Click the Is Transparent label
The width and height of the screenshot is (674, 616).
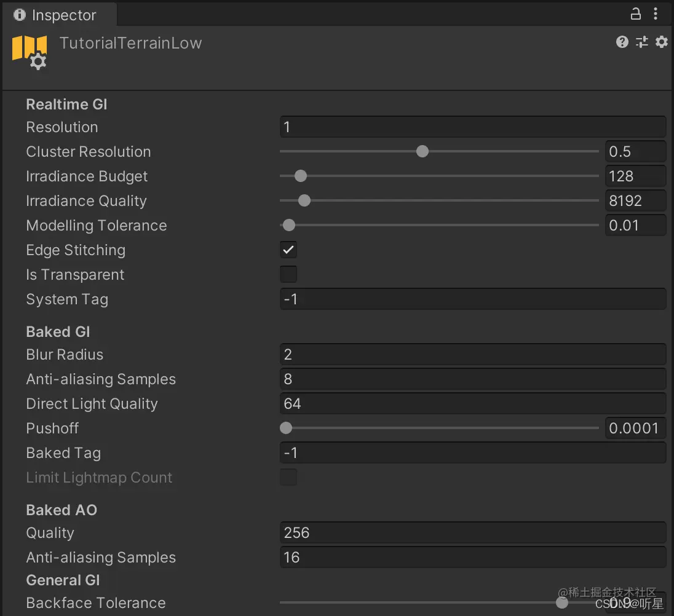coord(75,275)
